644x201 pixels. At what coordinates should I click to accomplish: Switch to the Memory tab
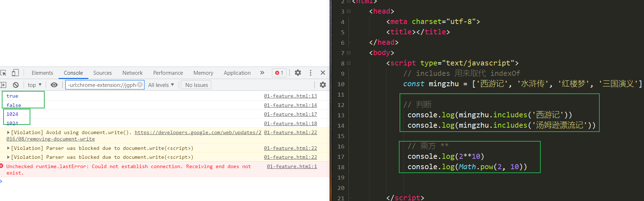203,73
